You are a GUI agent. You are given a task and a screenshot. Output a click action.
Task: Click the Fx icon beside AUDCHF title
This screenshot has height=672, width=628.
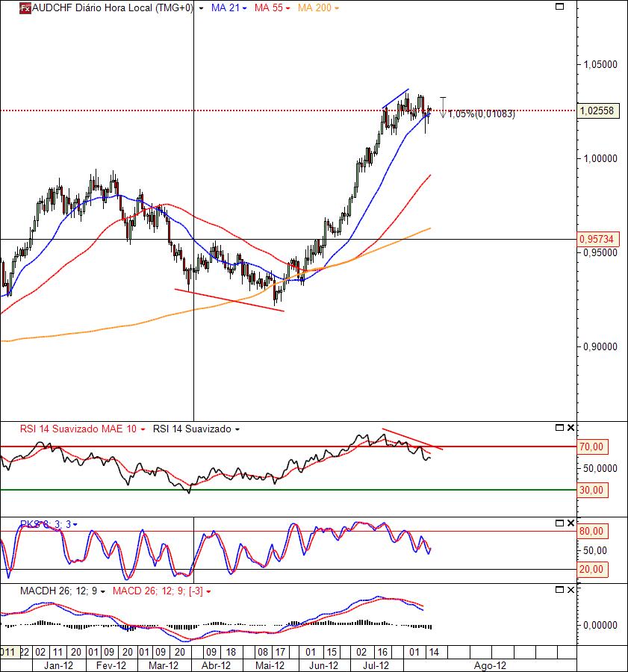click(25, 8)
